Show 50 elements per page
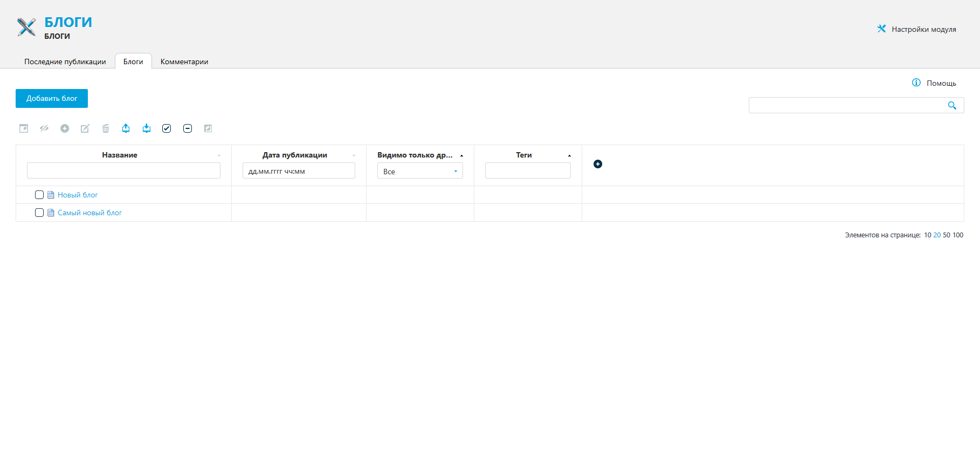This screenshot has width=980, height=458. pos(947,235)
